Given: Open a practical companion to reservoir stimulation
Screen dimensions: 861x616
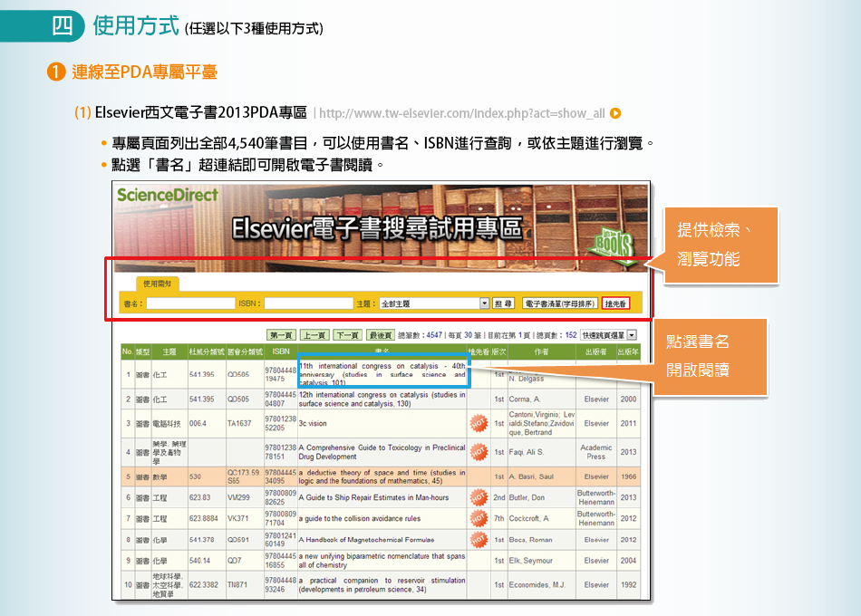Looking at the screenshot, I should pyautogui.click(x=382, y=584).
